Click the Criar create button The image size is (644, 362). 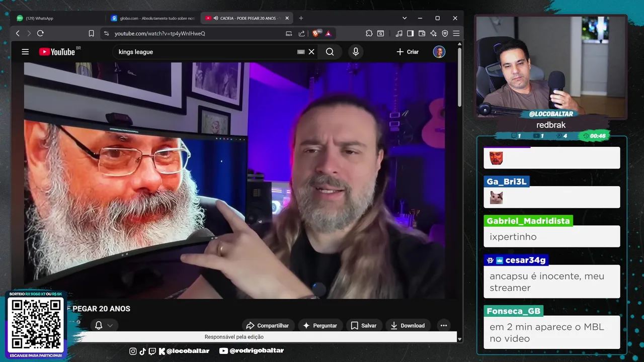tap(408, 52)
